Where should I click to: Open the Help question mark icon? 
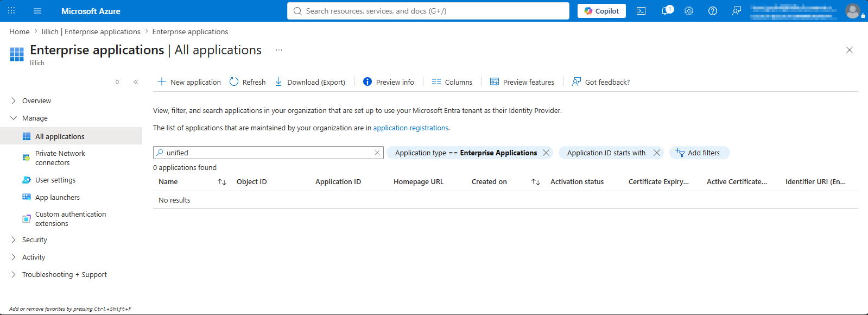(x=713, y=11)
